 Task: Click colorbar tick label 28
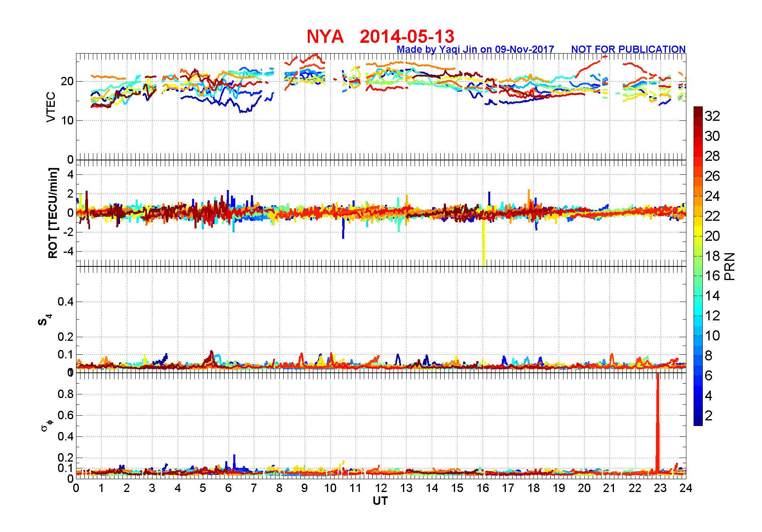pos(712,156)
